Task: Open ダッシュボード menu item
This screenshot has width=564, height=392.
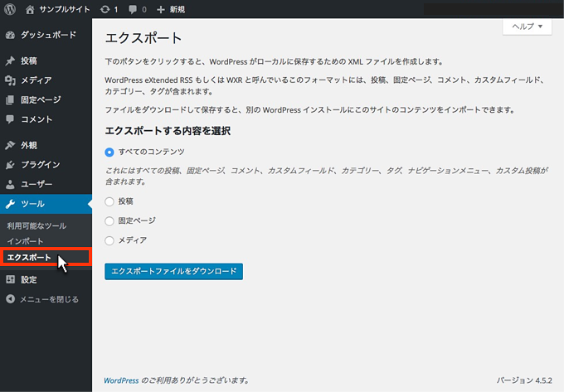Action: tap(48, 35)
